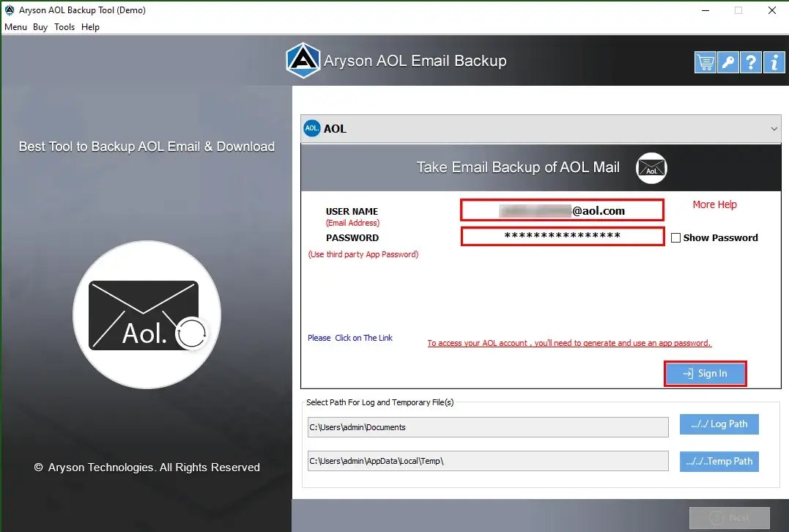The height and width of the screenshot is (532, 789).
Task: Click the Aryson logo in the header
Action: pos(303,60)
